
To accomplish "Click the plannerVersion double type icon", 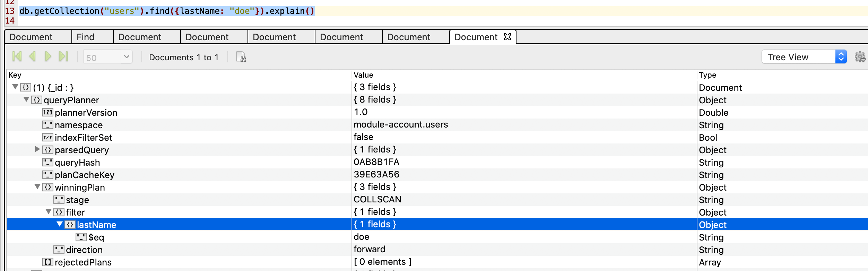I will coord(47,113).
